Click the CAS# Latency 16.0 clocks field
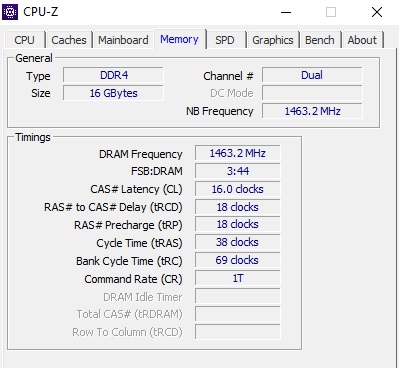This screenshot has width=399, height=368. click(x=237, y=189)
